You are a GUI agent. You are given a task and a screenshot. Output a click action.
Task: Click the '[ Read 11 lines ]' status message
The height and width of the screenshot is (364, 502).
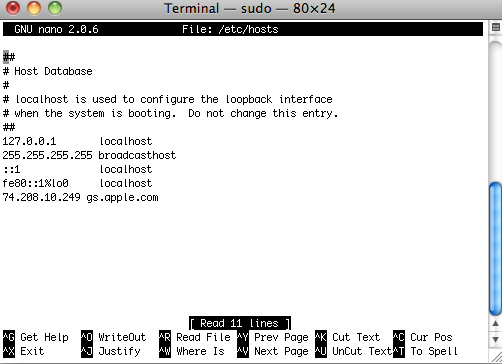[240, 323]
